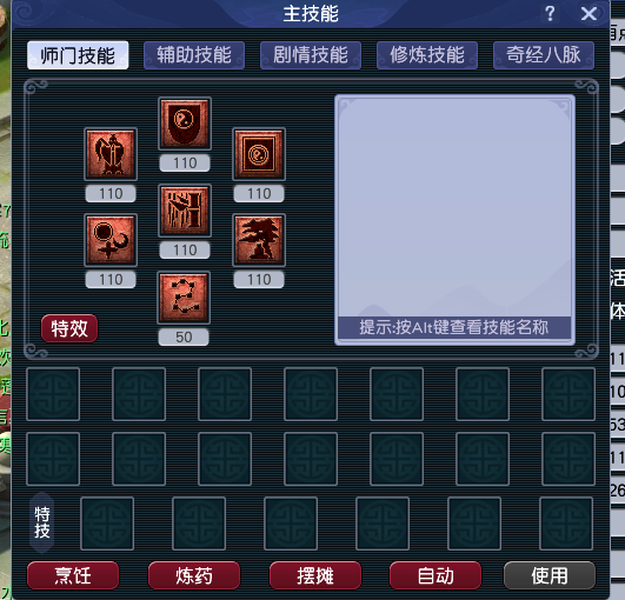Click the 自动 auto button

(435, 575)
